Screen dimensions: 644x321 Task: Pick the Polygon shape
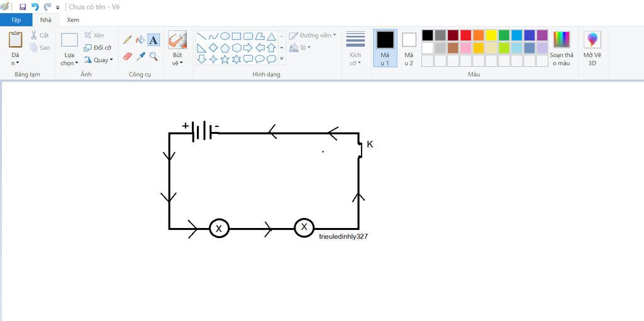260,36
